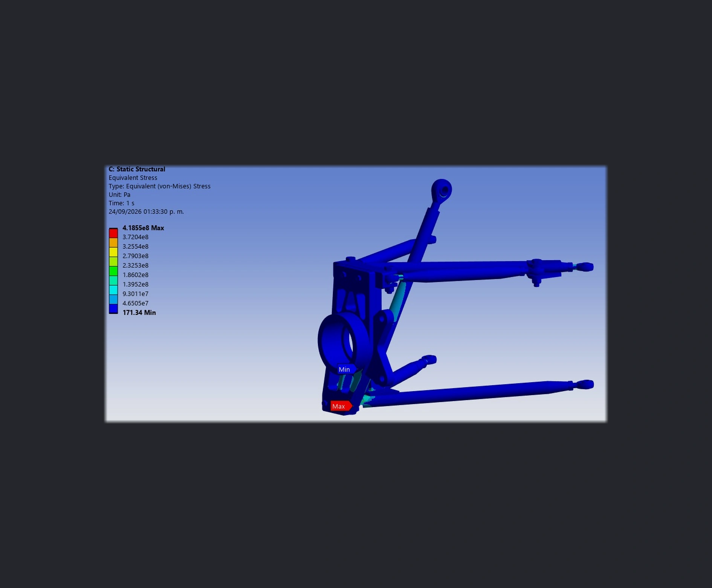This screenshot has height=588, width=712.
Task: Click the '2.3253e8' legend value
Action: pos(135,265)
